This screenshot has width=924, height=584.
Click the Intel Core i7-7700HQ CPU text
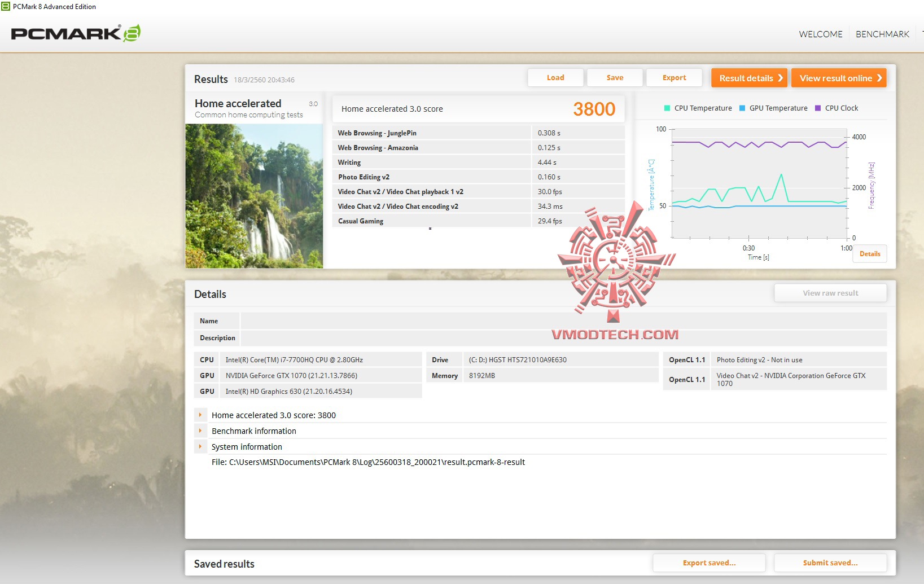point(294,360)
